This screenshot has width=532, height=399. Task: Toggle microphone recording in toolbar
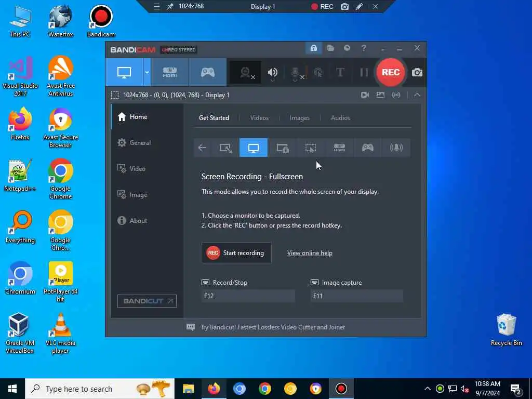tap(296, 72)
